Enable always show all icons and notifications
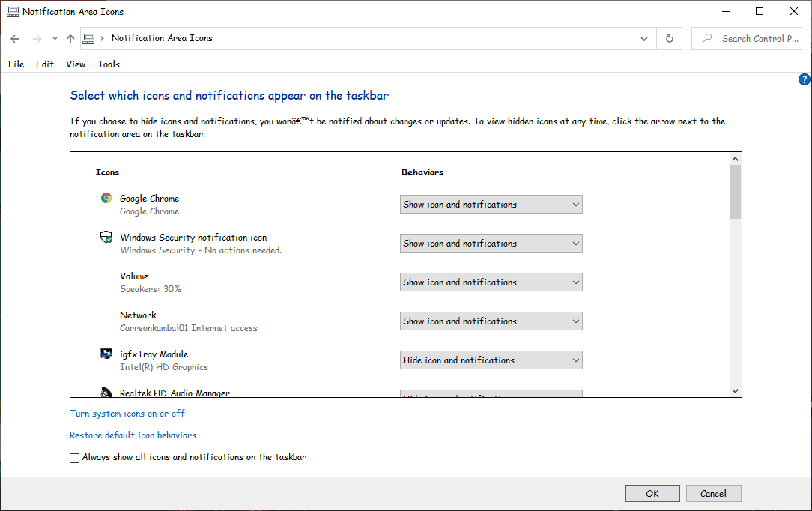Viewport: 812px width, 511px height. point(74,457)
